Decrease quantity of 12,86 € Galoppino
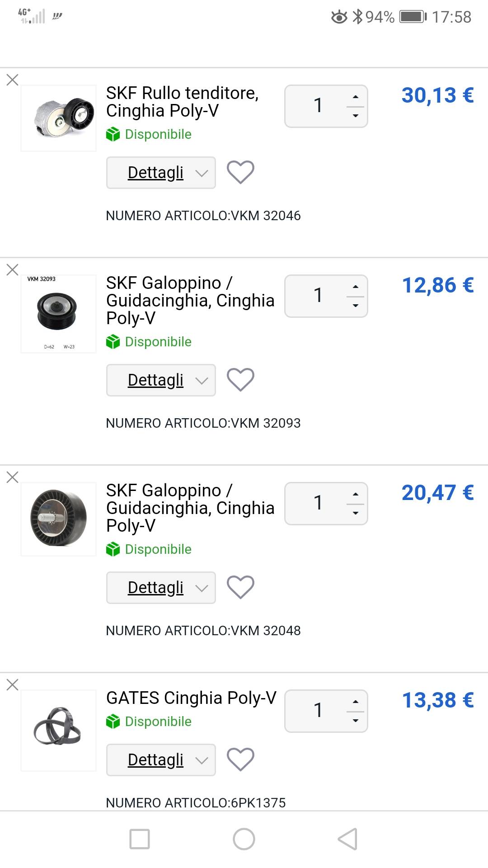Screen dimensions: 488x868 click(x=356, y=306)
